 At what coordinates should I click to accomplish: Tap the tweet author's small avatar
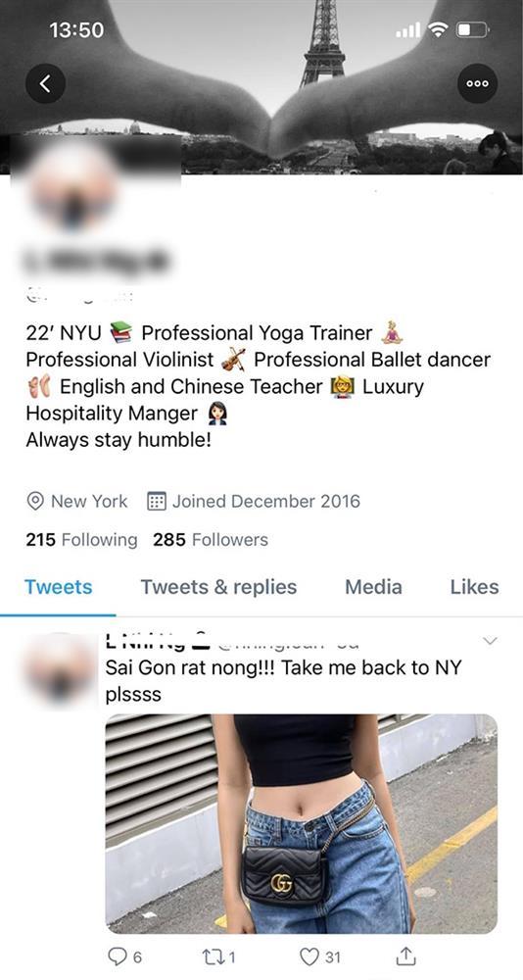point(61,670)
